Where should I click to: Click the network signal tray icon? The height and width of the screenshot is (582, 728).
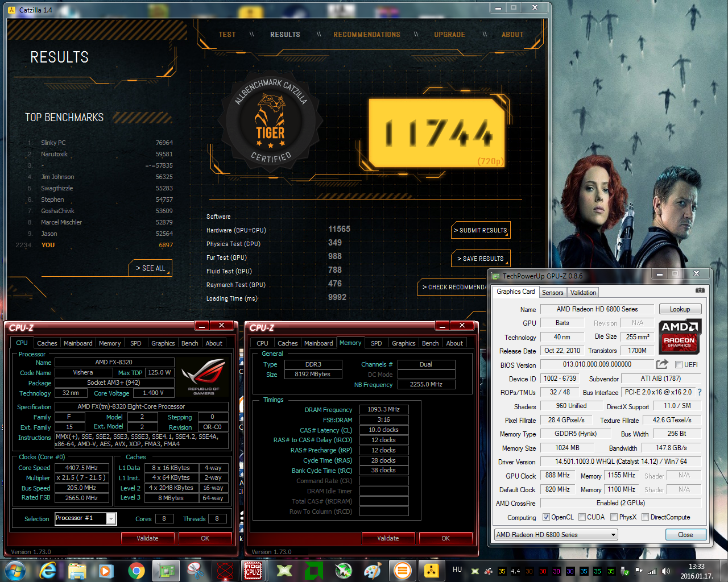tap(652, 571)
